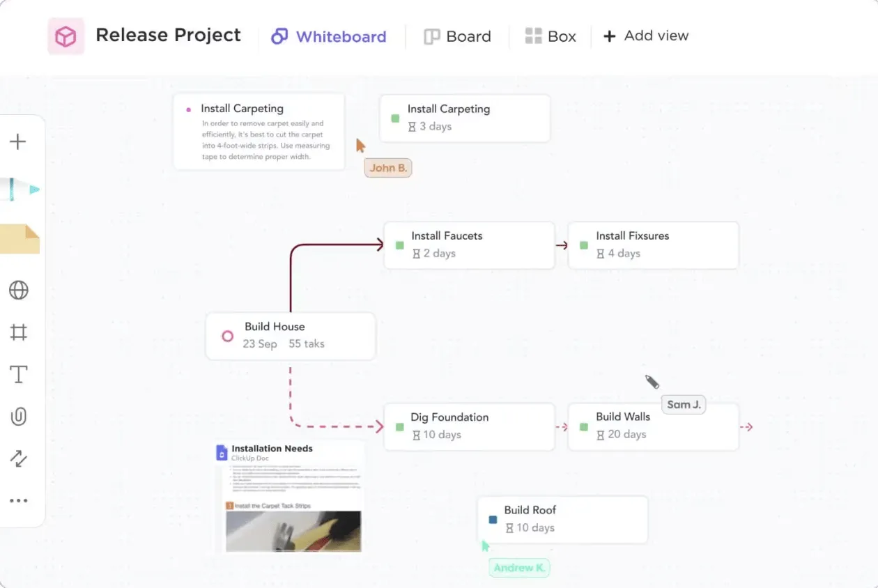Click the connector arrows tool icon

click(x=19, y=458)
